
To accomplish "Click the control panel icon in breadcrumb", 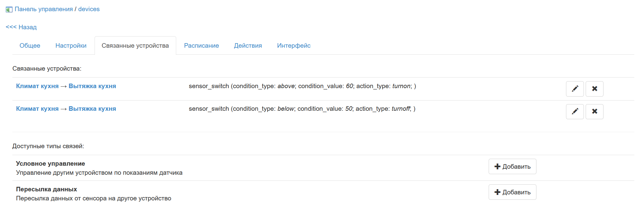I will click(9, 9).
